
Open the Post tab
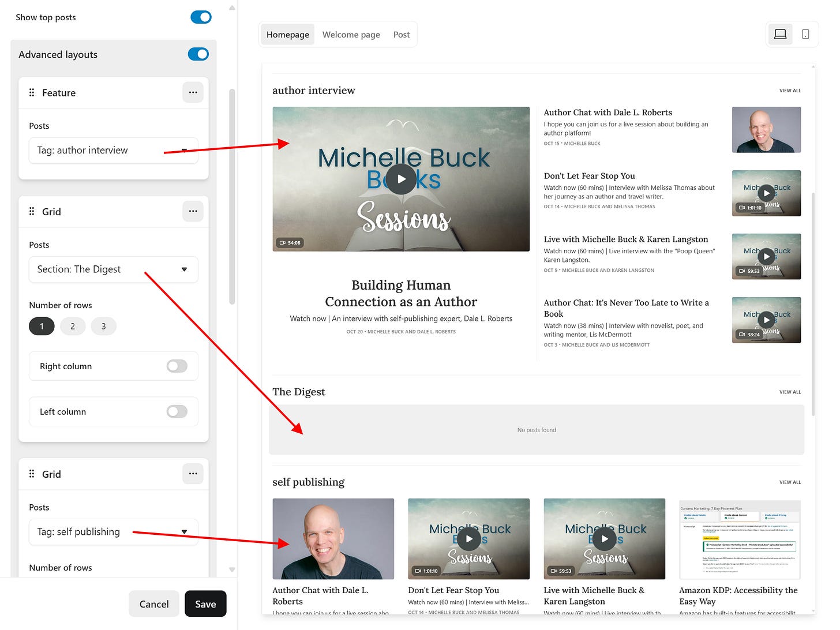click(x=401, y=34)
